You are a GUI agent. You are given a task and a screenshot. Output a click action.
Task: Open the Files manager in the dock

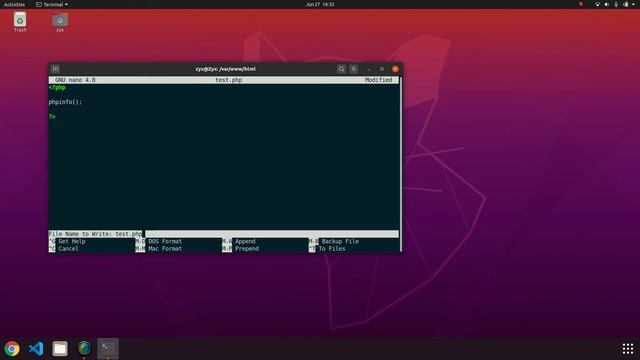[60, 349]
